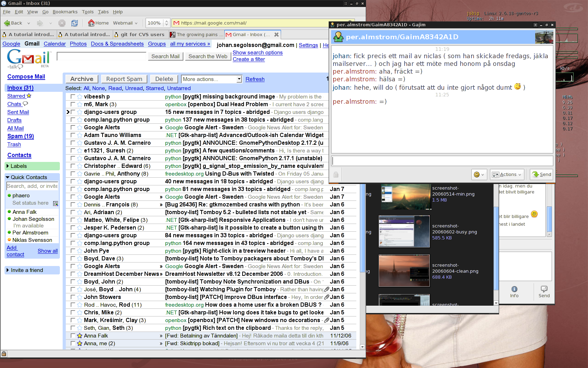Unstar the 'Anna, me (2)' message
588x368 pixels.
79,343
